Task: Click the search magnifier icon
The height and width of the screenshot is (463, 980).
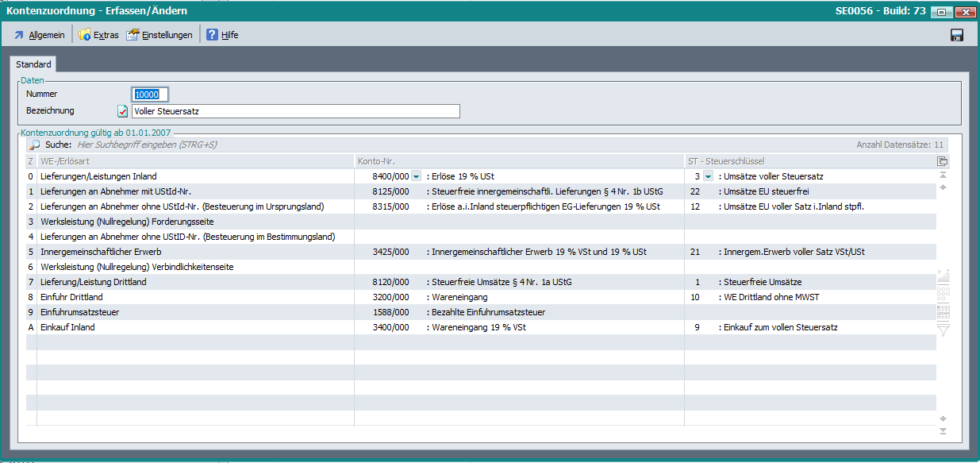Action: click(x=34, y=145)
